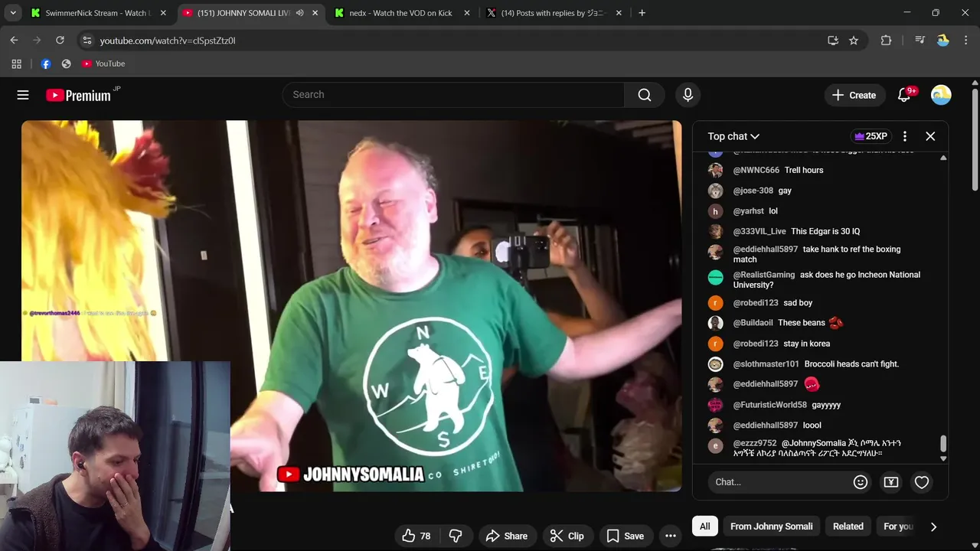980x551 pixels.
Task: Bookmark this page with star icon
Action: (854, 41)
